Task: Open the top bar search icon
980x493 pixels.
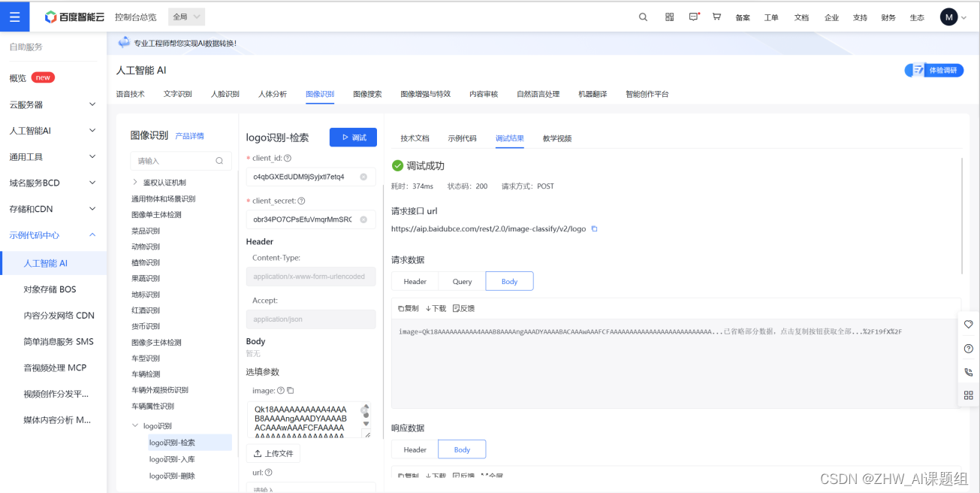Action: 643,17
